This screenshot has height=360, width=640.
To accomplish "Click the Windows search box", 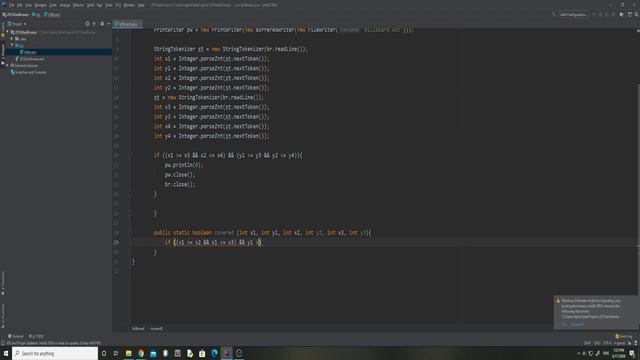I will (x=55, y=353).
